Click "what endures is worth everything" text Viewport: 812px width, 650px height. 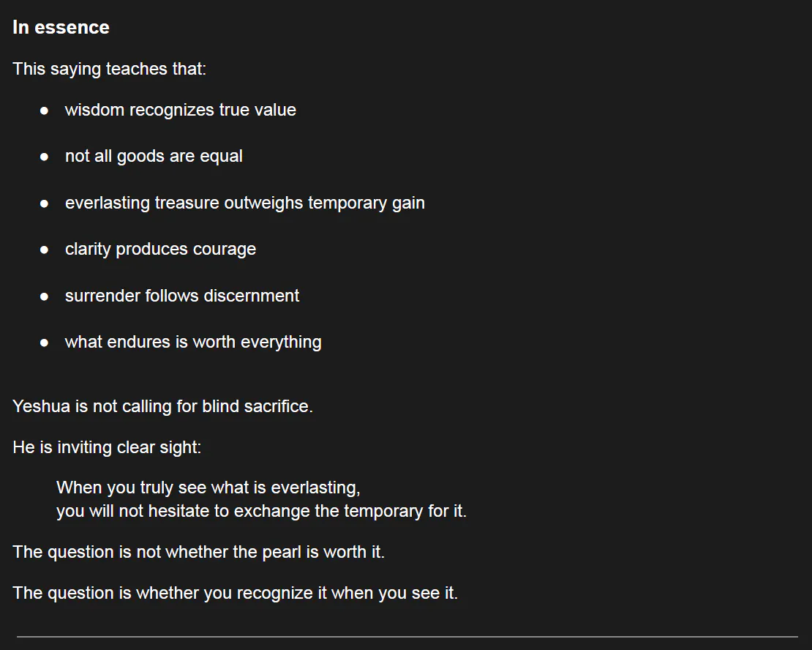tap(193, 342)
